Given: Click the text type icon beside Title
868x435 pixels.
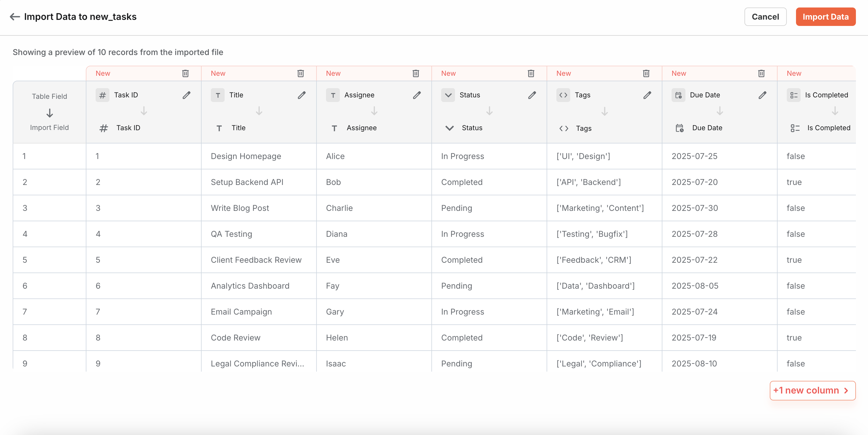Looking at the screenshot, I should pyautogui.click(x=218, y=95).
